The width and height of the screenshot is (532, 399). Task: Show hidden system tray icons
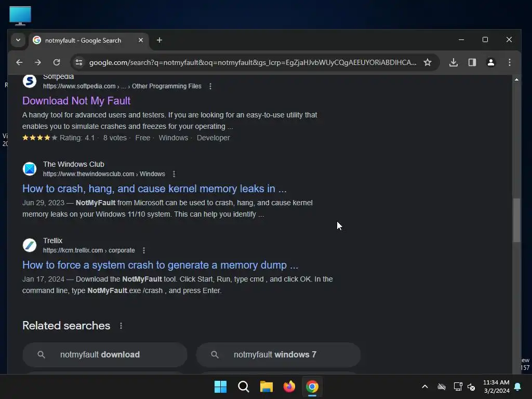pos(425,387)
